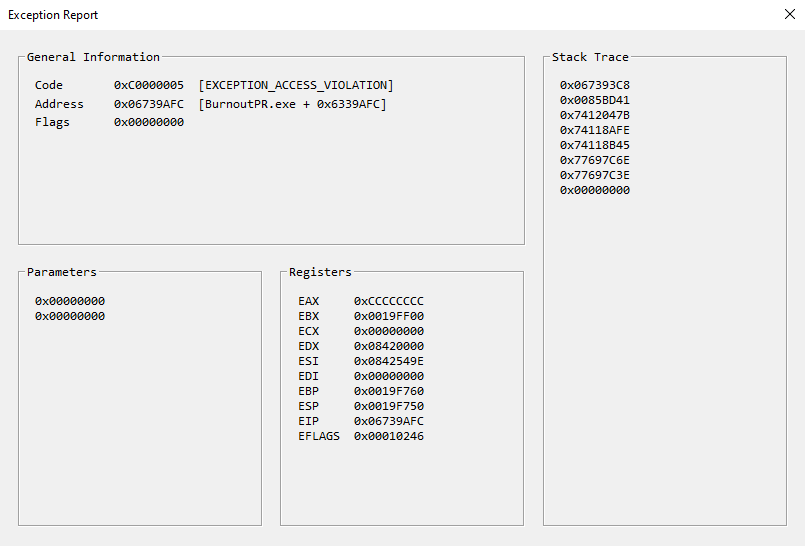This screenshot has height=546, width=805.
Task: Click stack trace address 0x77697C3E
Action: tap(594, 176)
